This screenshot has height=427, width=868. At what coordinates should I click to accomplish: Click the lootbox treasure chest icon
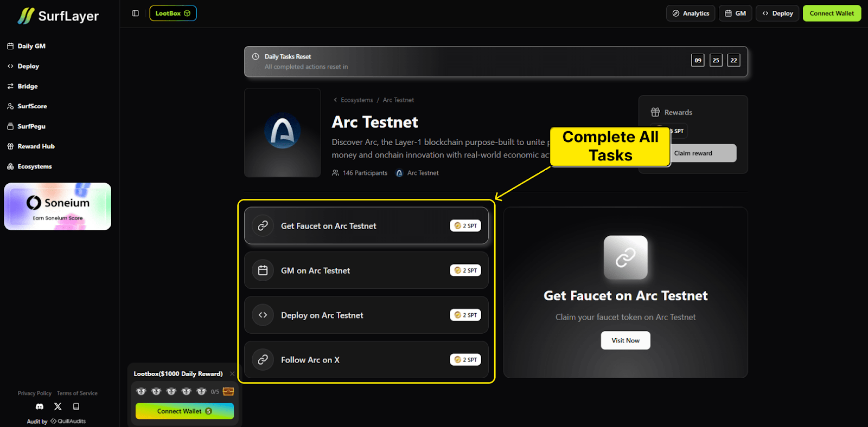click(228, 391)
